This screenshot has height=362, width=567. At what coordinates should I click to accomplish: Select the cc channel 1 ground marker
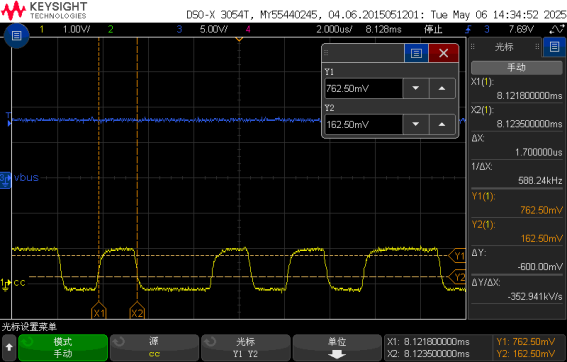[5, 284]
